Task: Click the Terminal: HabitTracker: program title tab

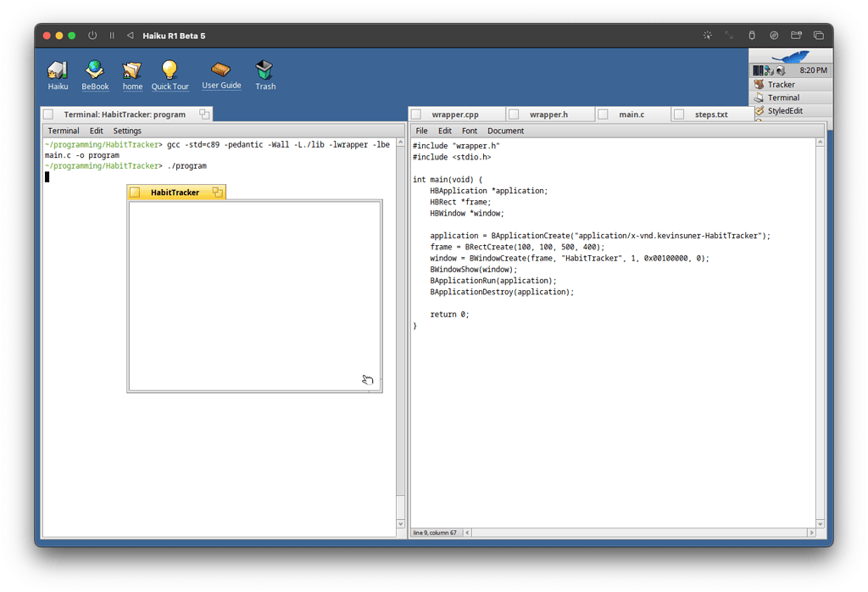Action: [125, 114]
